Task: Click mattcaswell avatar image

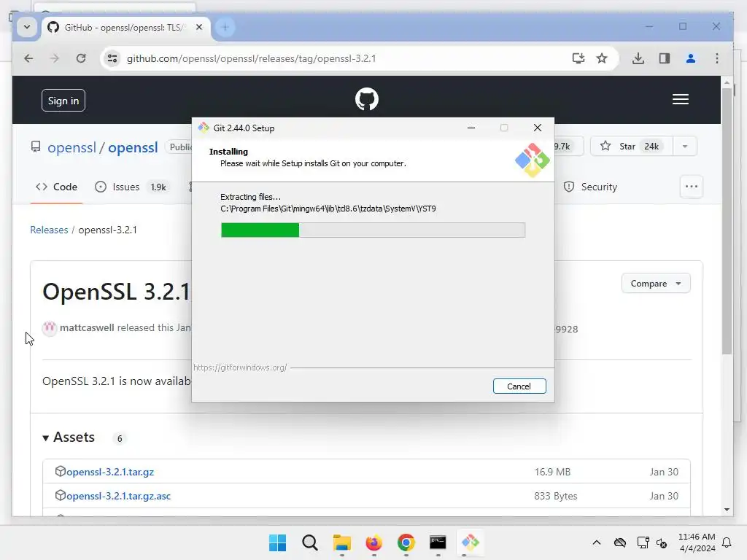Action: point(50,328)
